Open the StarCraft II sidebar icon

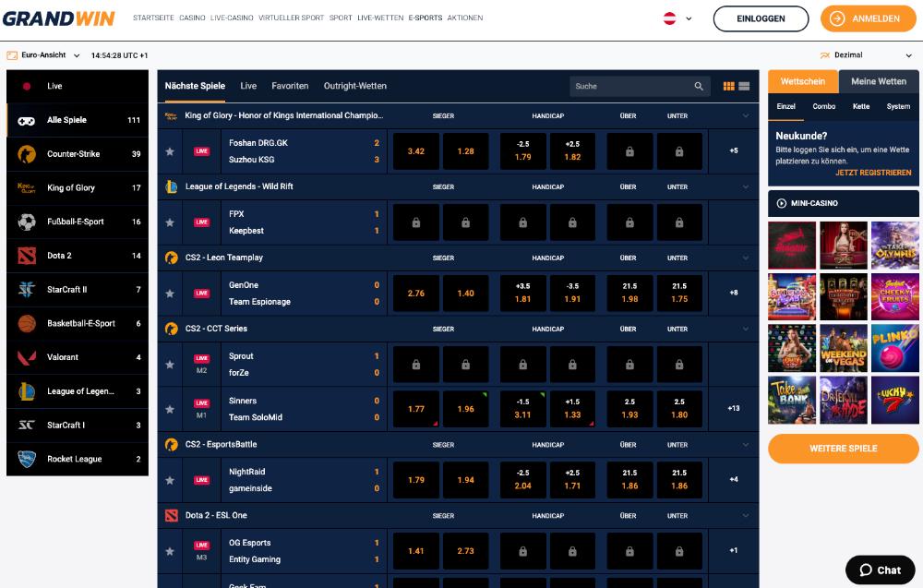click(27, 289)
